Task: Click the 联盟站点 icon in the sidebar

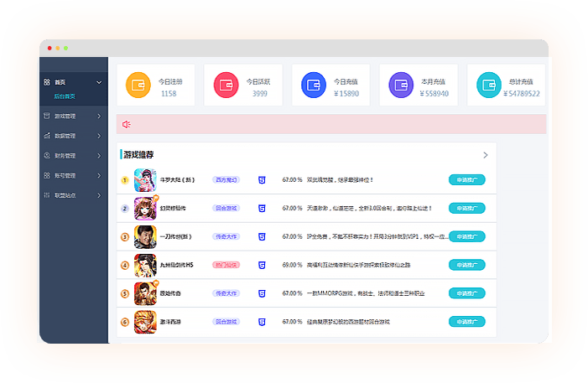Action: [47, 195]
